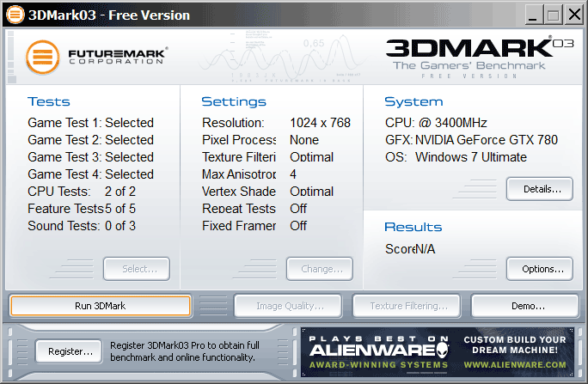The image size is (588, 384).
Task: Click the Register... button
Action: [x=69, y=350]
